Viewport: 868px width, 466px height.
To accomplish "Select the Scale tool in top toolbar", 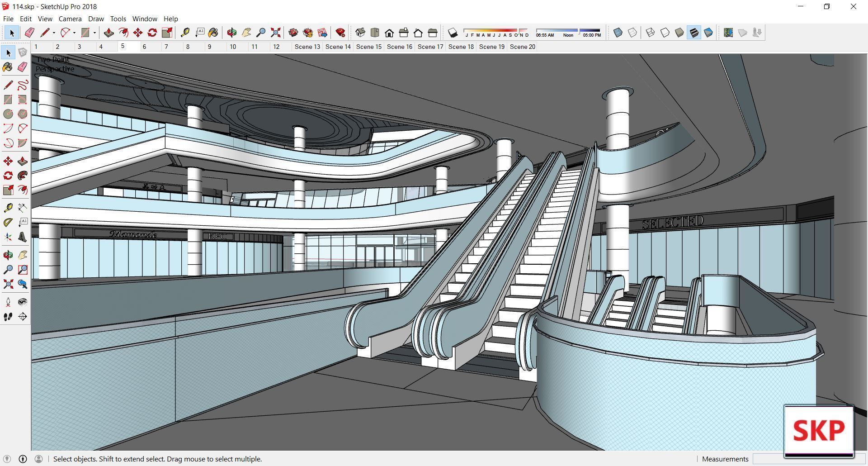I will click(167, 33).
